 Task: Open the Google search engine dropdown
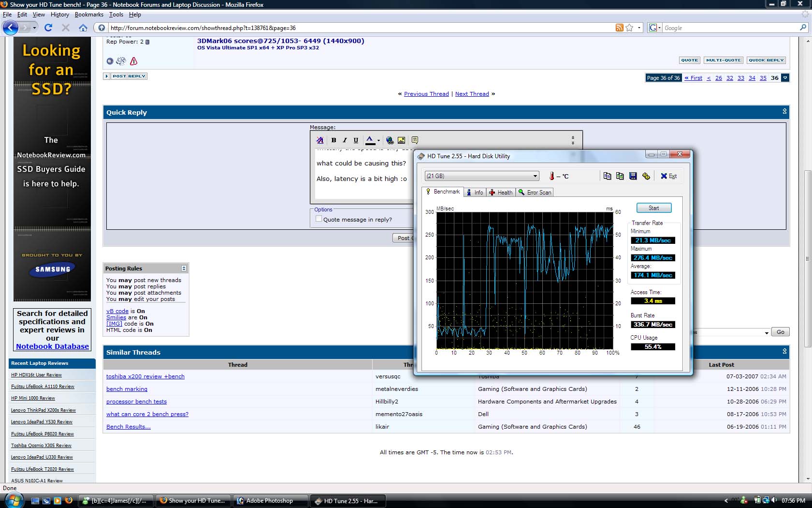pos(655,28)
